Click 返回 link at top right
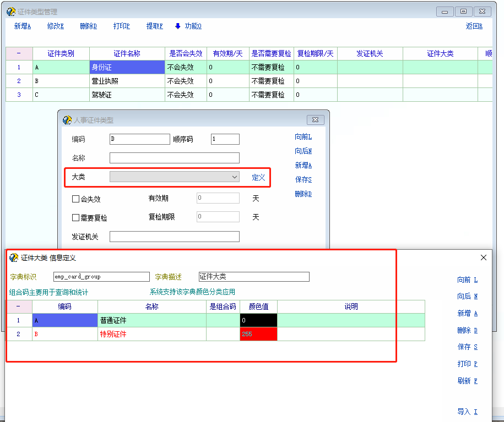 474,26
